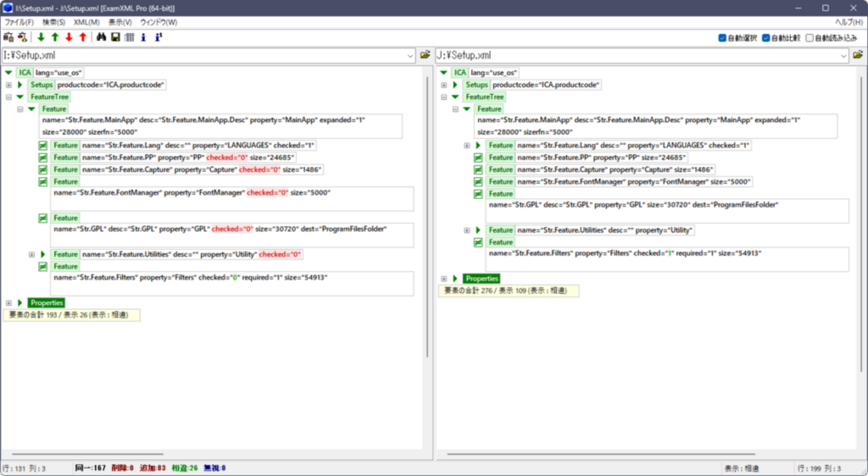Image resolution: width=868 pixels, height=476 pixels.
Task: Click the 相違:26 status bar entry
Action: click(185, 468)
